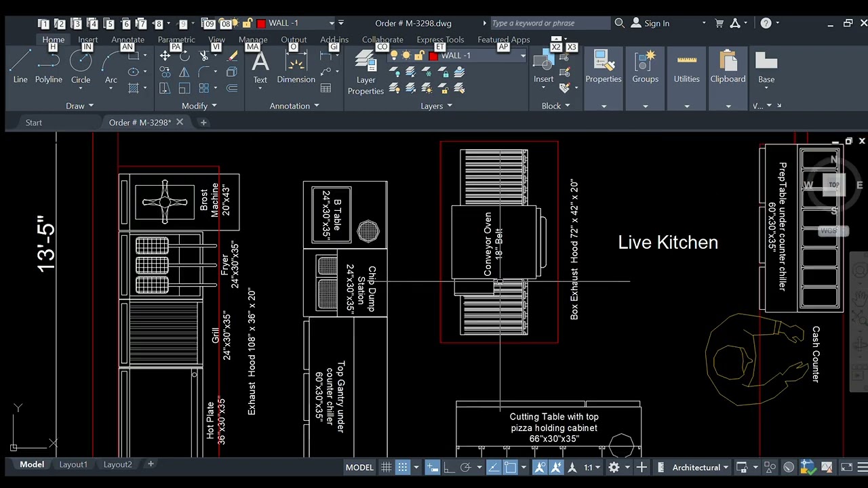Open the Help question mark
The image size is (868, 488).
click(766, 23)
